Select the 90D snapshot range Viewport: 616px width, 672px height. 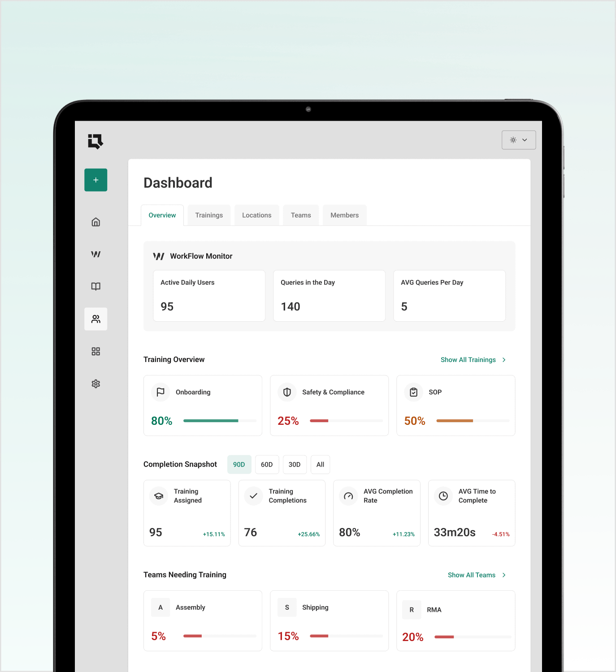pos(239,464)
